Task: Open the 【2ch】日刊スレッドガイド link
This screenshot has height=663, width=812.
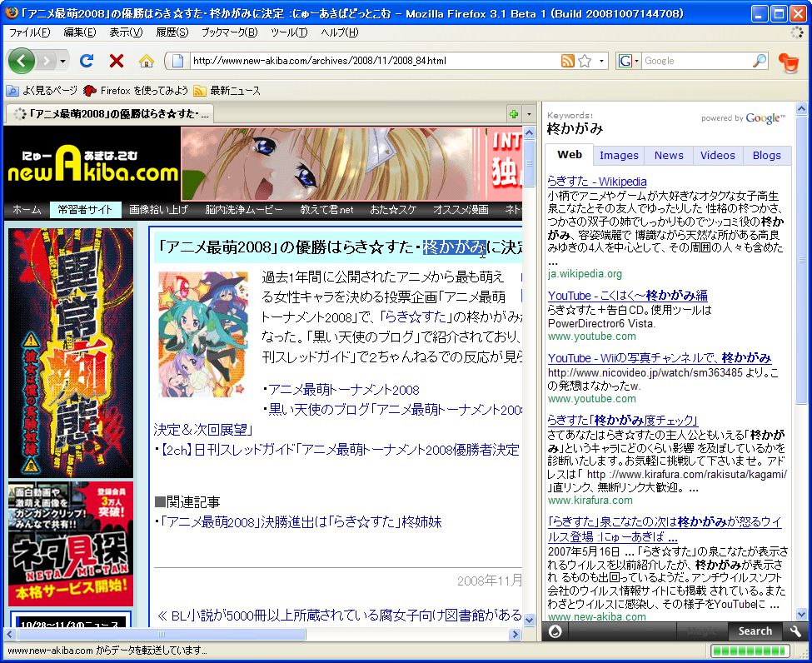Action: [x=339, y=450]
